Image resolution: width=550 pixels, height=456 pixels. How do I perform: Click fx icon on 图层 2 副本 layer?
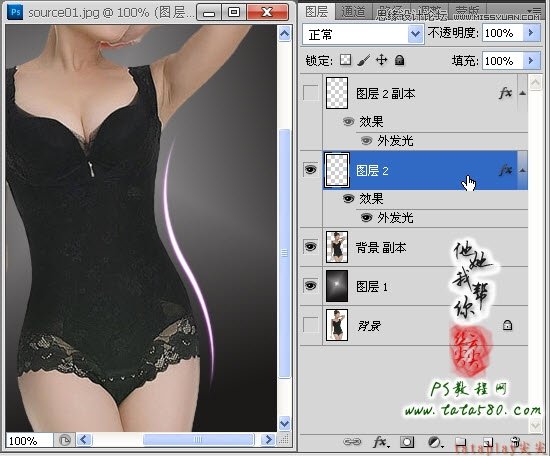tap(505, 93)
